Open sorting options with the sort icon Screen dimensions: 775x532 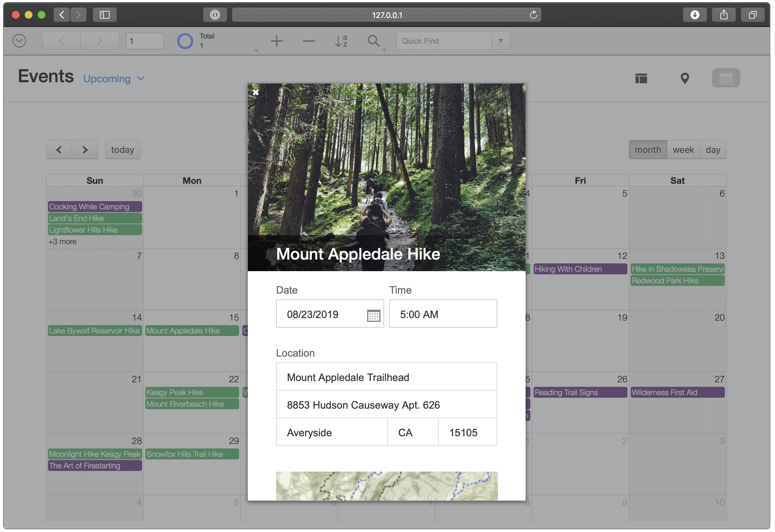pyautogui.click(x=341, y=41)
